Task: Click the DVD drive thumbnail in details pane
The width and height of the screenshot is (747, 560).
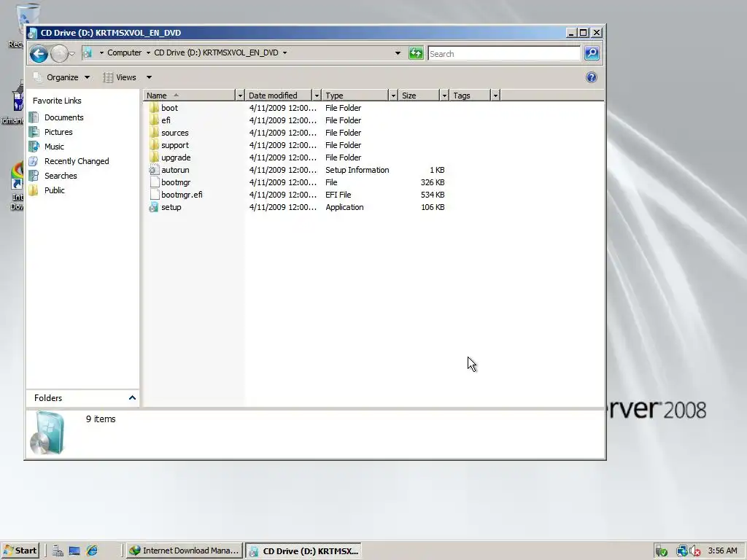Action: click(x=47, y=433)
